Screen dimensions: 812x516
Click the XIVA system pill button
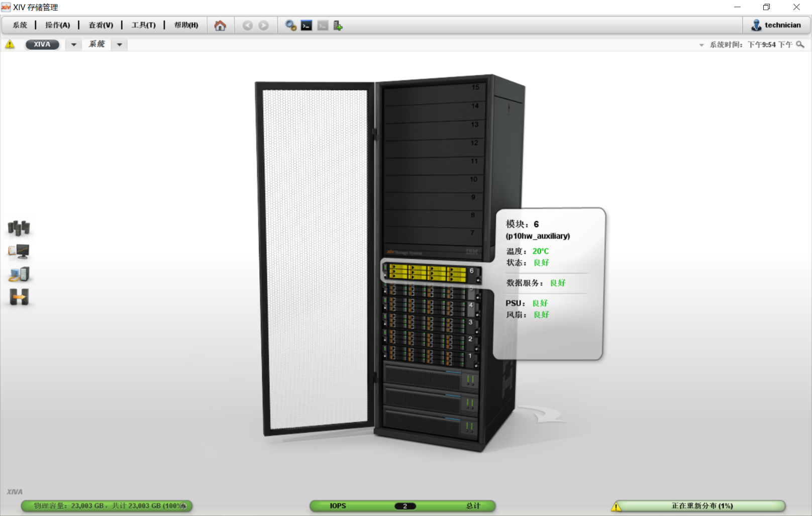[x=42, y=44]
